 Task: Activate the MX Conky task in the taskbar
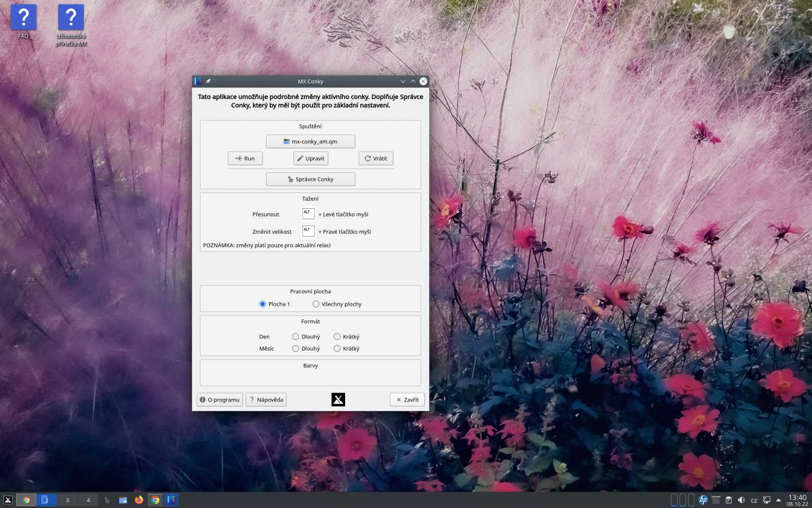tap(171, 500)
